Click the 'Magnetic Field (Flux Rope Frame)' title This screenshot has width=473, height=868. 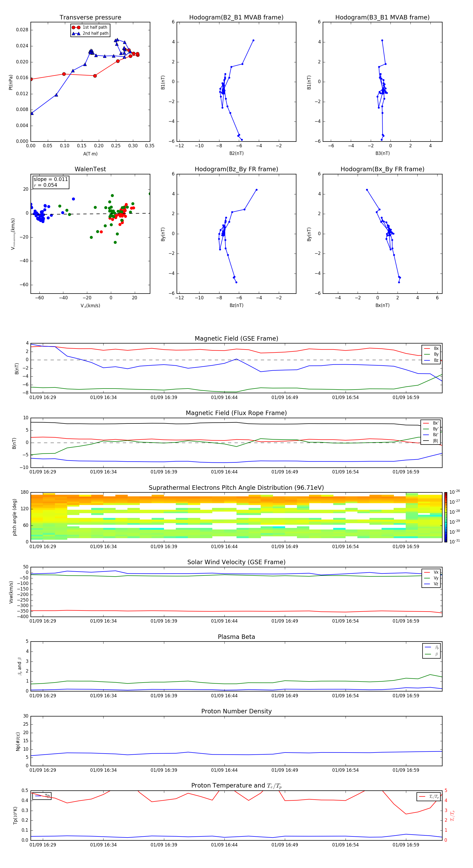236,413
